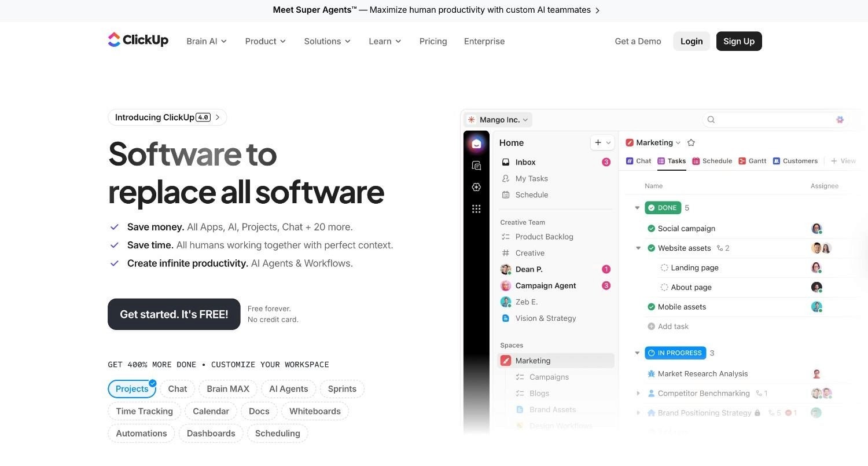The height and width of the screenshot is (466, 868).
Task: Click the ClickUp logo
Action: coord(138,40)
